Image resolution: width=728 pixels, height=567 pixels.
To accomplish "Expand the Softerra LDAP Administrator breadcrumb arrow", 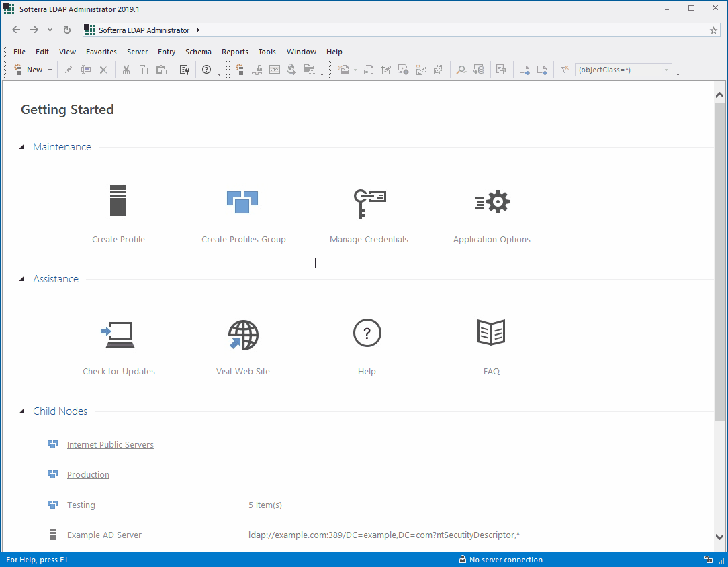I will tap(198, 30).
